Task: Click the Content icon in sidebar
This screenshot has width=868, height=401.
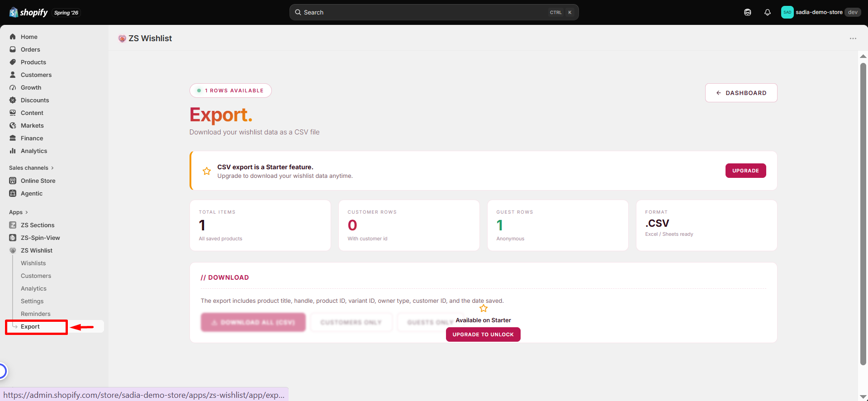Action: [13, 113]
